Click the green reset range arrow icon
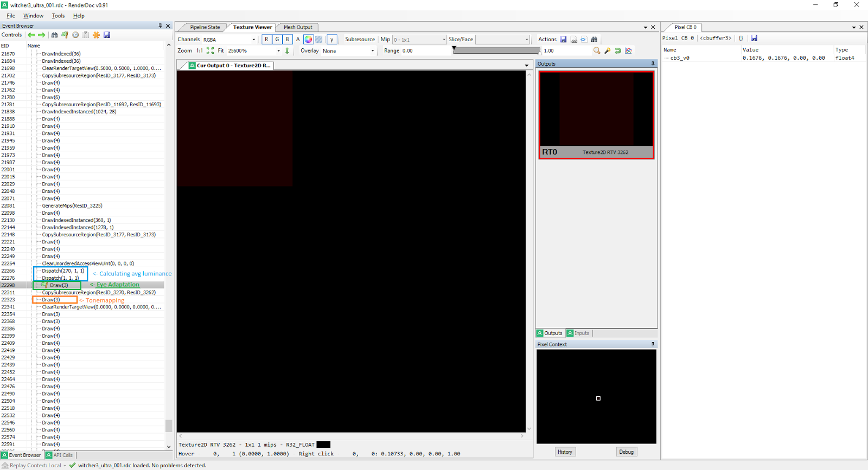The height and width of the screenshot is (470, 868). 618,51
